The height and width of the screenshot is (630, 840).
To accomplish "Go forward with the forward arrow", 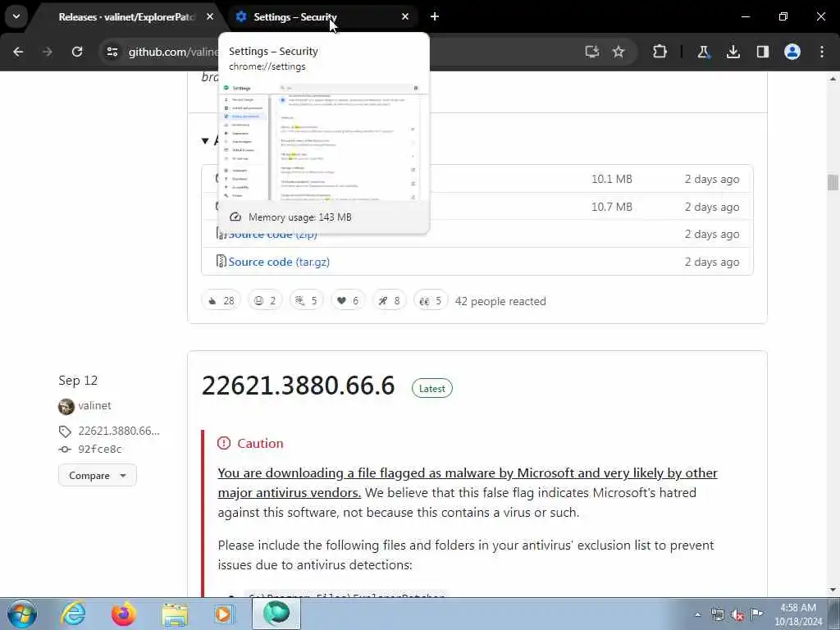I will click(x=48, y=52).
